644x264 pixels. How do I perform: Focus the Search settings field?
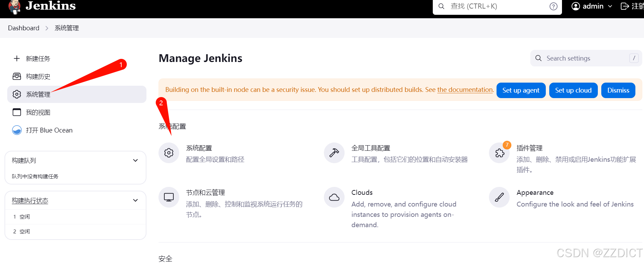point(586,58)
